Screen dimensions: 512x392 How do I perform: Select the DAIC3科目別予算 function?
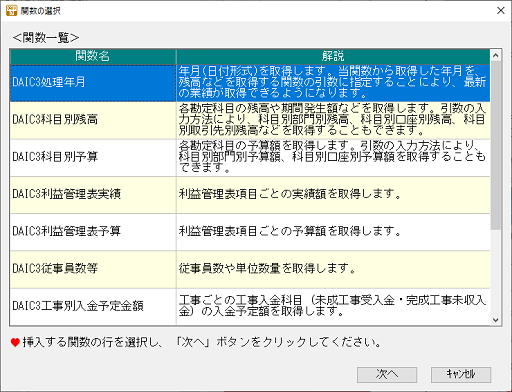(93, 157)
